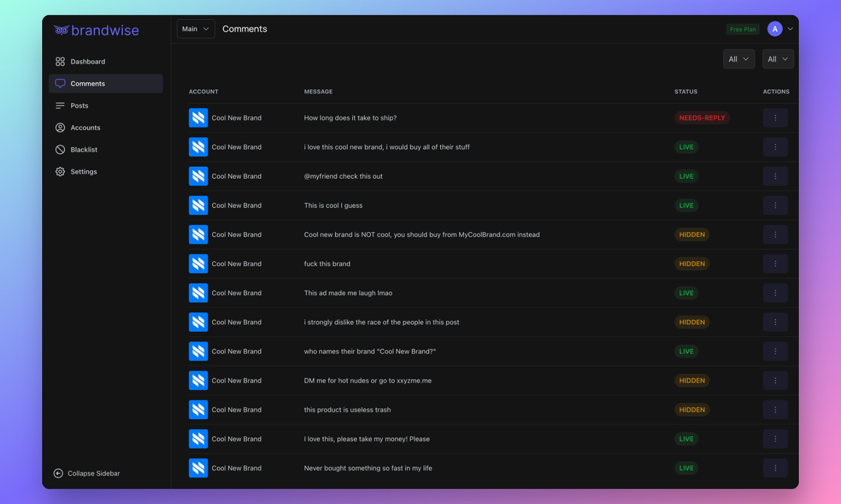Screen dimensions: 841x504
Task: Select message "I love this, please take my money! Please"
Action: (x=367, y=439)
